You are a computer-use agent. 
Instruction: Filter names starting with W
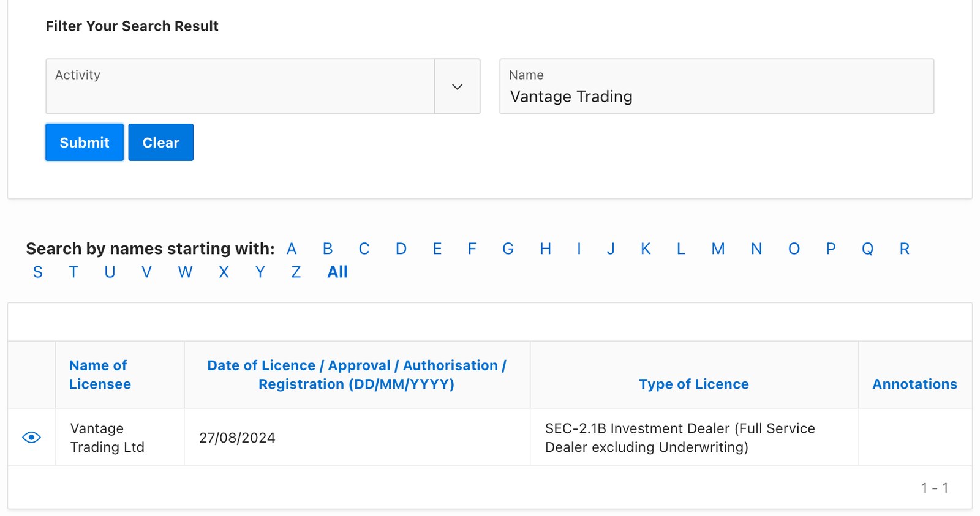pos(185,272)
